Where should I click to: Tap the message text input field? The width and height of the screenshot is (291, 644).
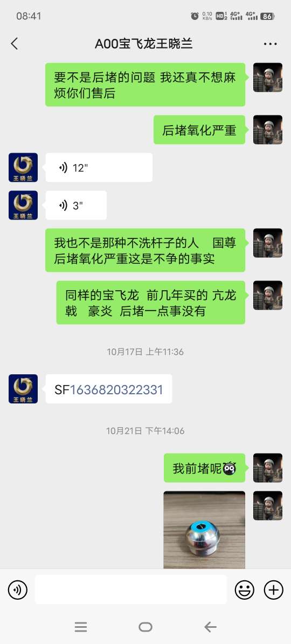click(x=131, y=590)
